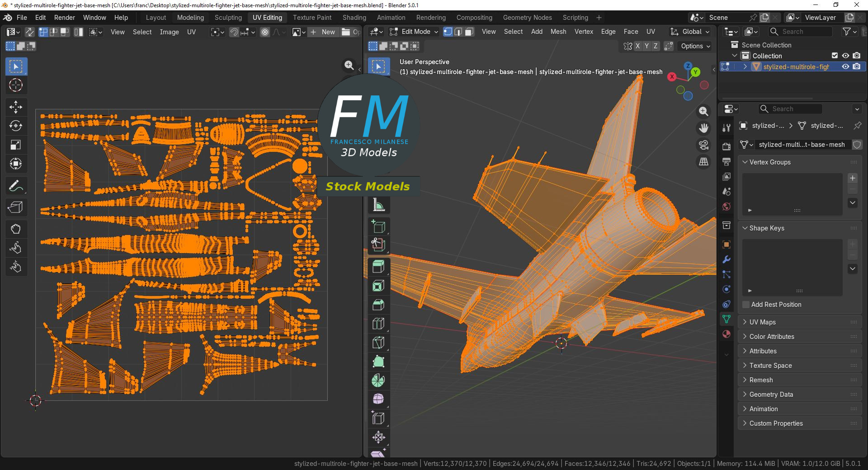This screenshot has height=470, width=868.
Task: Choose the Scale tool in UV editor
Action: 16,145
